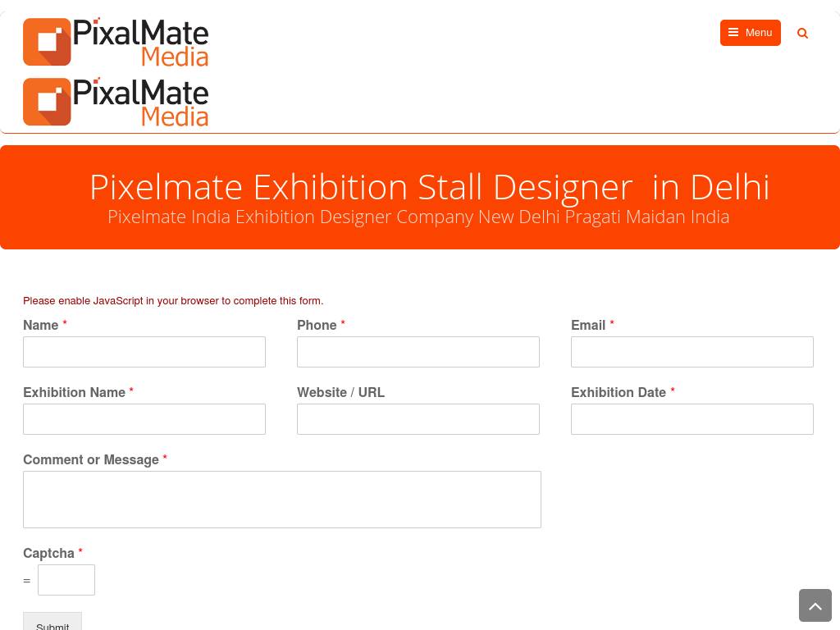This screenshot has height=630, width=840.
Task: Click the Exhibition Date label
Action: coord(623,392)
